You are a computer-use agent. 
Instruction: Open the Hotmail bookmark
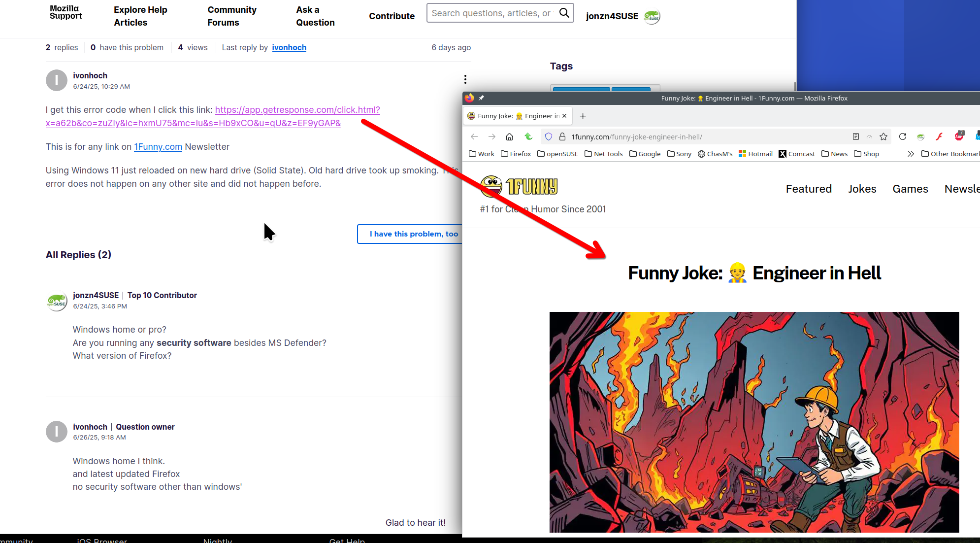[755, 154]
